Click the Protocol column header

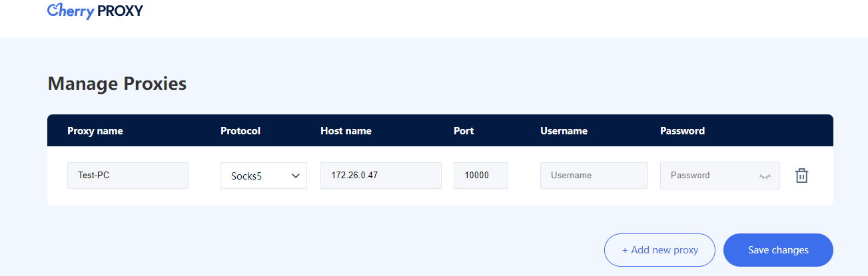[x=240, y=131]
